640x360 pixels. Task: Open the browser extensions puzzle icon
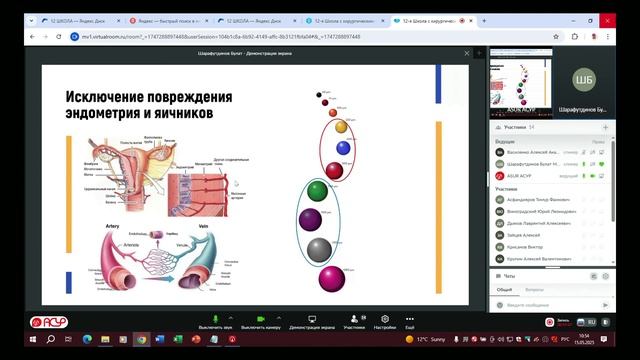coord(575,37)
